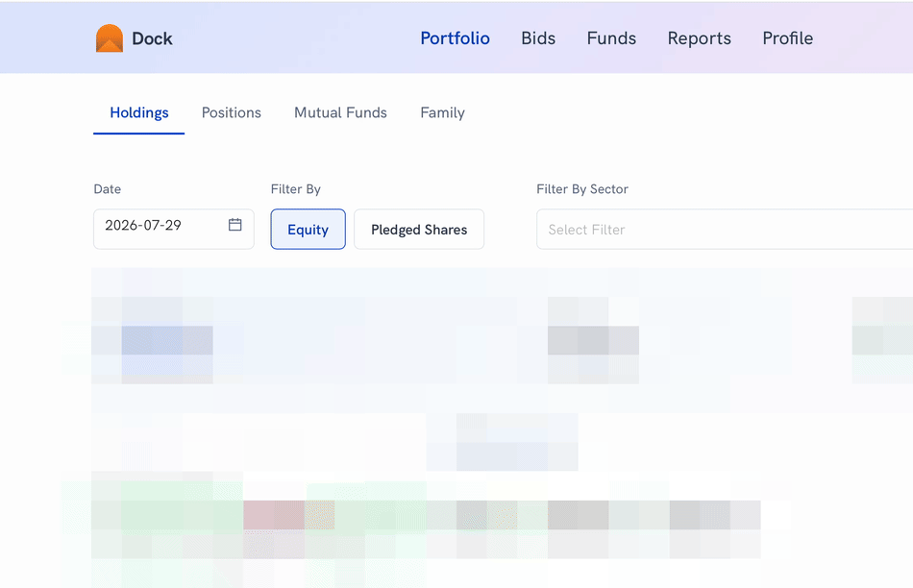Screen dimensions: 913x588
Task: Toggle the Equity filter button
Action: tap(308, 230)
